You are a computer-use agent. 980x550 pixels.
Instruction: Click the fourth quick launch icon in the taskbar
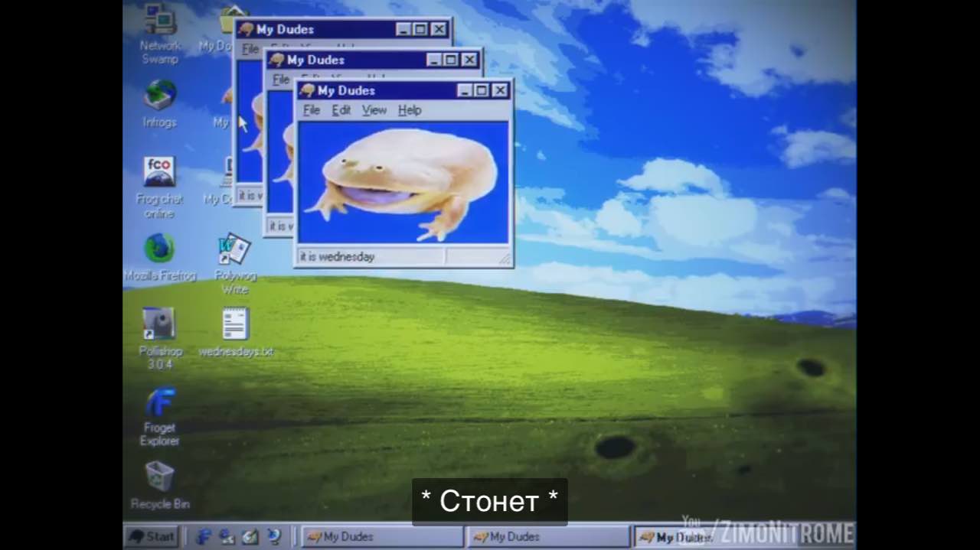(x=273, y=536)
